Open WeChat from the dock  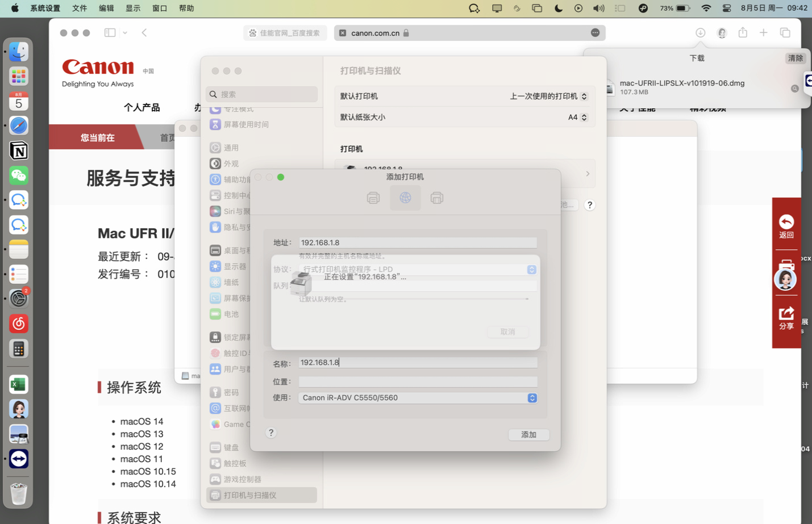[19, 175]
